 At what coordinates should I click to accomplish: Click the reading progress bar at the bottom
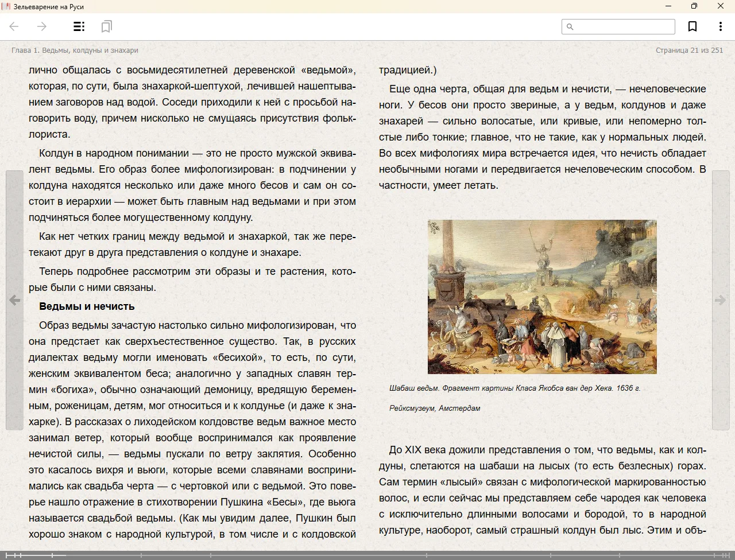[367, 555]
